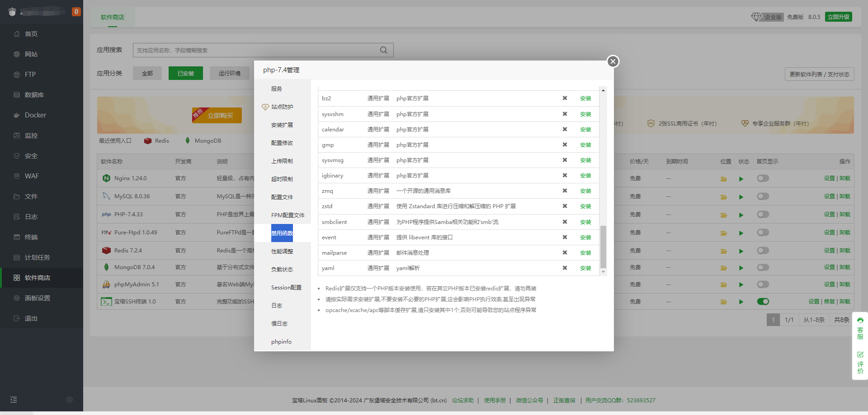Click the search magnifier icon in 应用搜索

[x=384, y=50]
